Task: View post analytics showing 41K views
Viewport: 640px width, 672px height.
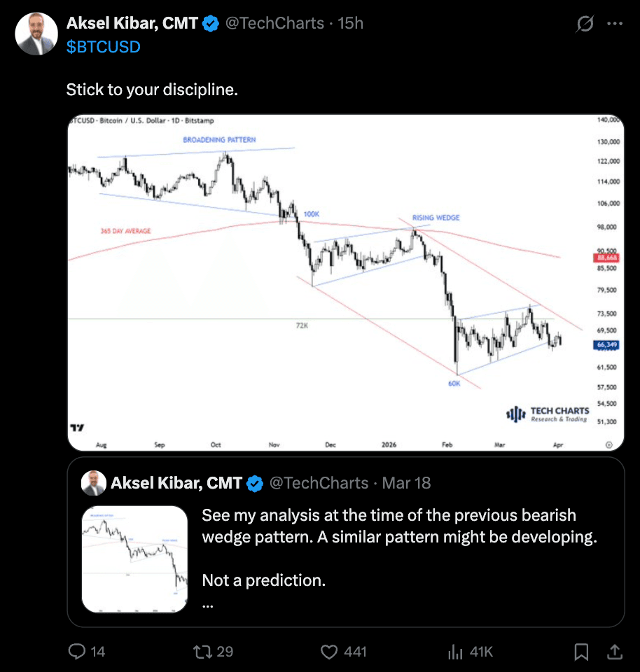Action: pyautogui.click(x=455, y=652)
